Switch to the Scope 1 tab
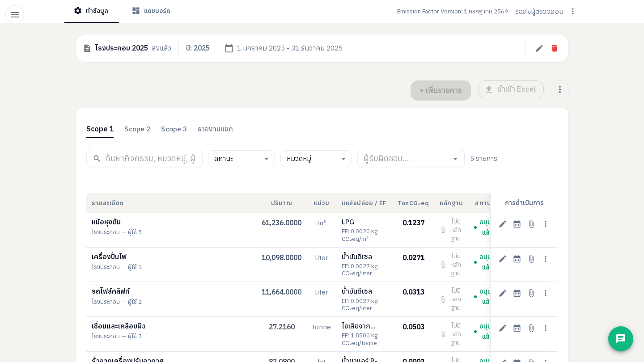Viewport: 644px width, 362px height. click(100, 129)
